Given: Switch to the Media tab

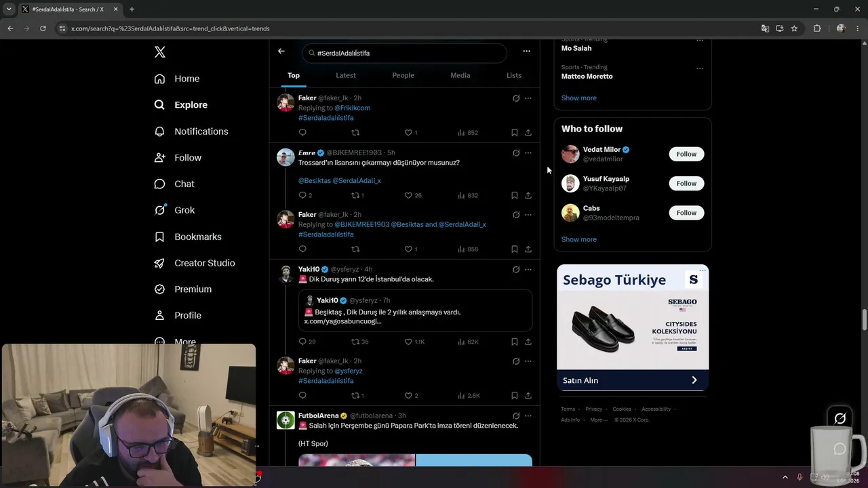Looking at the screenshot, I should [460, 75].
